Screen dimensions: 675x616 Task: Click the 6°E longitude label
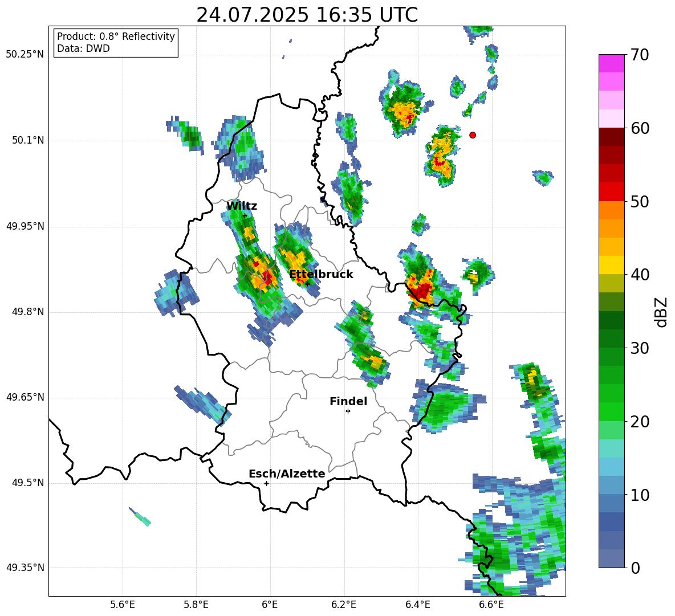270,605
